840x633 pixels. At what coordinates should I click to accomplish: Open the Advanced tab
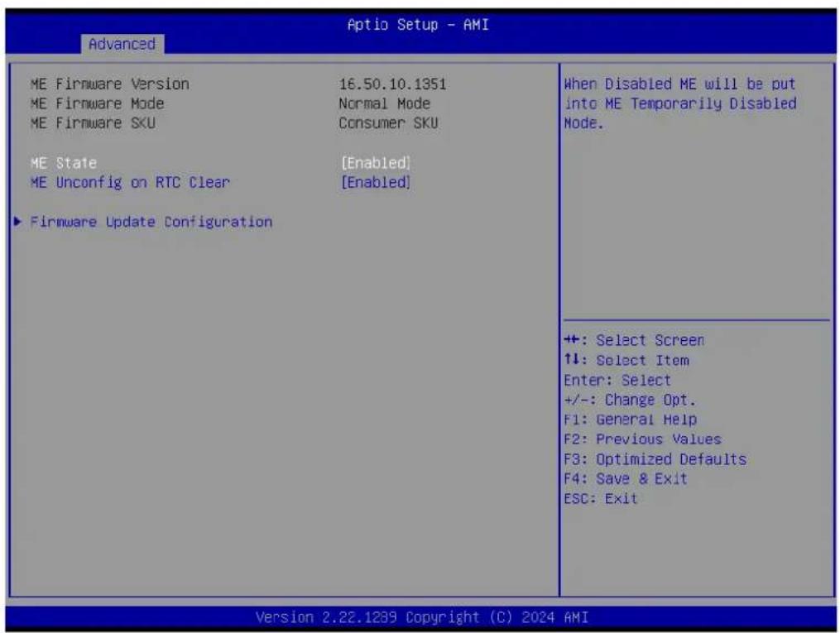(x=122, y=44)
